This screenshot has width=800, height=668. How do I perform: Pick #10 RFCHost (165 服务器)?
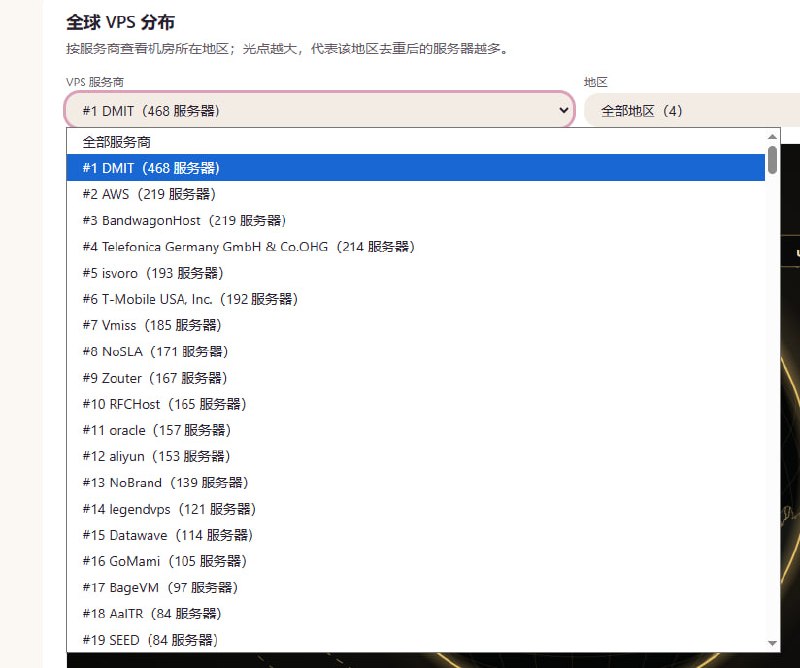point(415,404)
